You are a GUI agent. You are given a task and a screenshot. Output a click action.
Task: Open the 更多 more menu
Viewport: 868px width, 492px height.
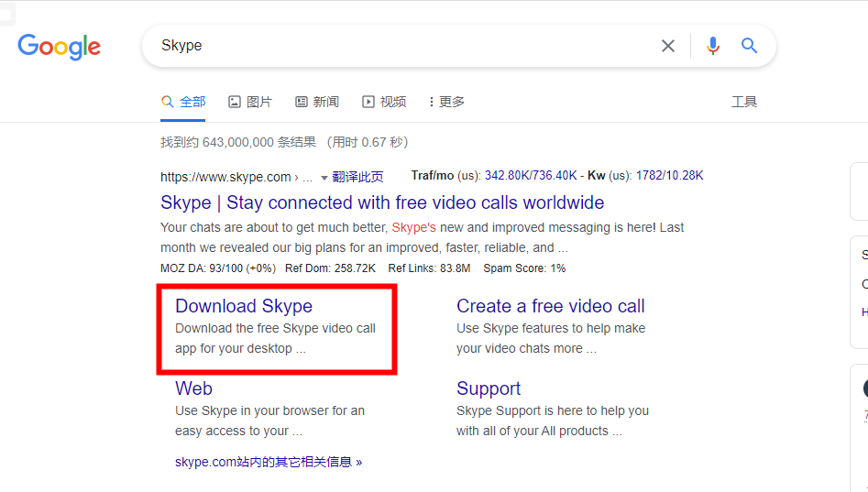pos(446,102)
